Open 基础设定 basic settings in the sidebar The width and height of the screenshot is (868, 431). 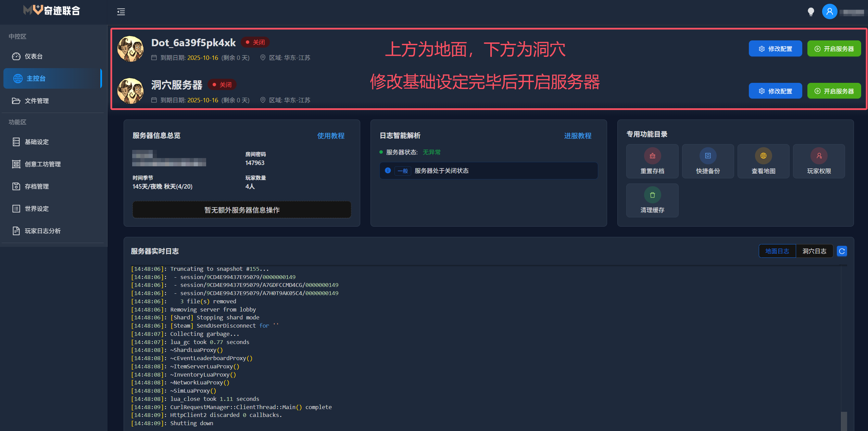click(x=36, y=142)
